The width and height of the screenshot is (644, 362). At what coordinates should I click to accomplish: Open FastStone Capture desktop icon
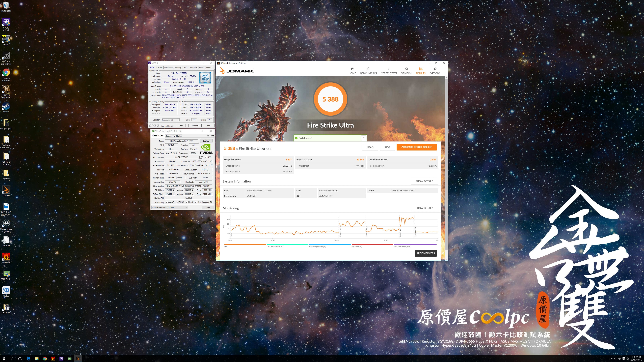pos(6,142)
